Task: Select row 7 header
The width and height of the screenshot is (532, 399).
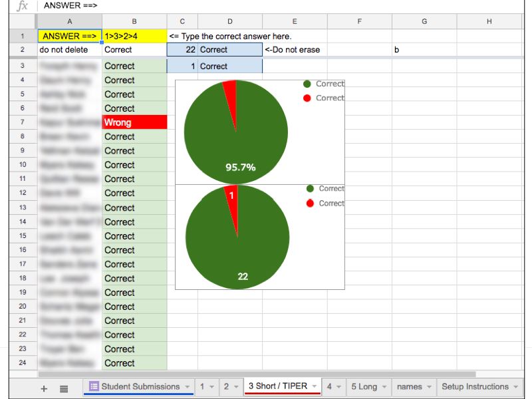Action: [22, 122]
